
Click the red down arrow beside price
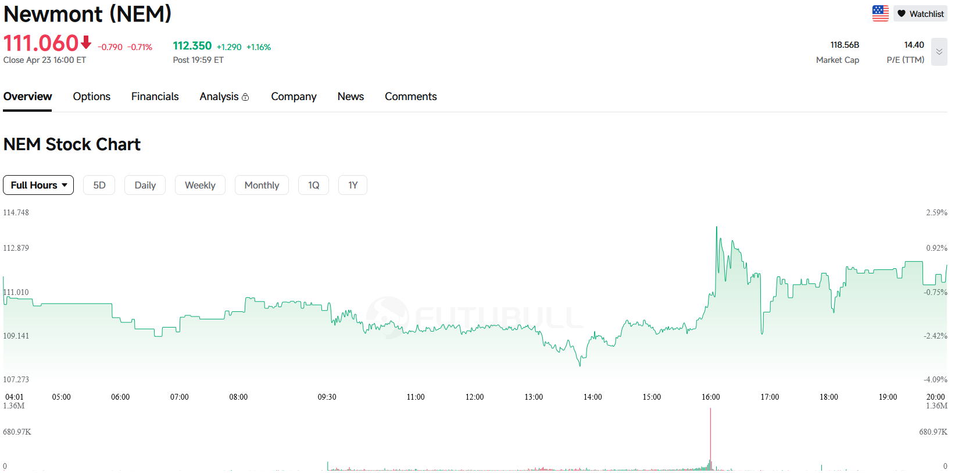(x=86, y=42)
